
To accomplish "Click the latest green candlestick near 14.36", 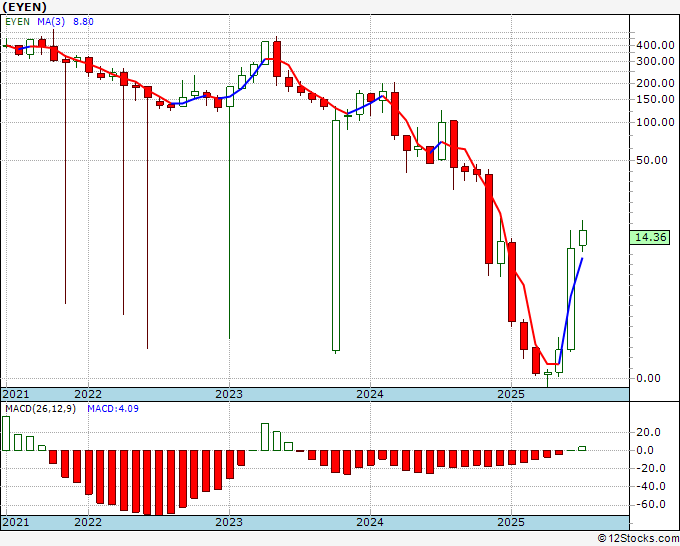I will (x=583, y=238).
